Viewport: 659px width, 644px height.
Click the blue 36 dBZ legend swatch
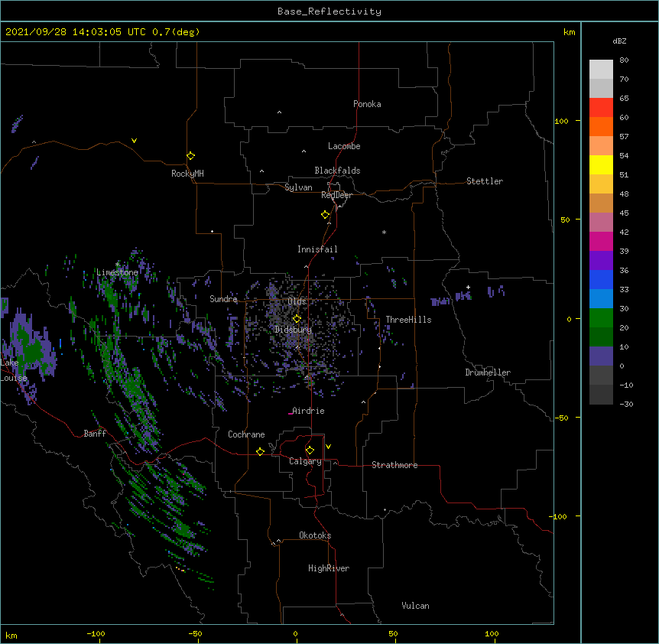click(601, 279)
